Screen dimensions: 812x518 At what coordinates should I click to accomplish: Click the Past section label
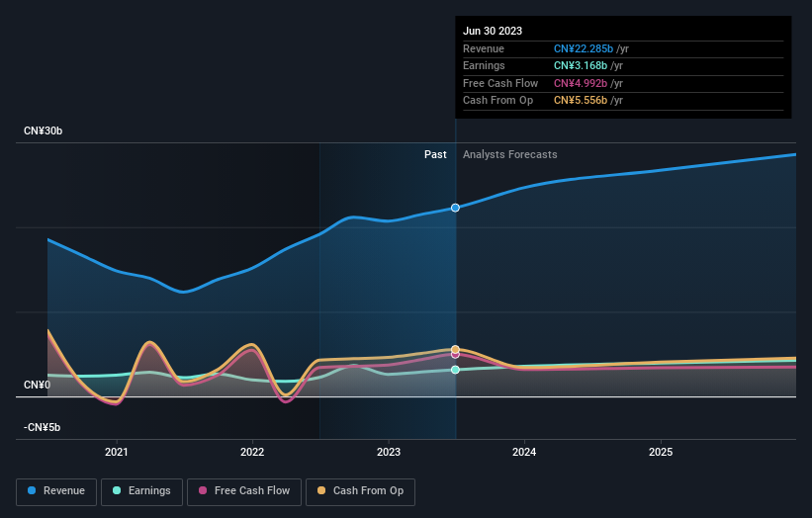coord(435,155)
